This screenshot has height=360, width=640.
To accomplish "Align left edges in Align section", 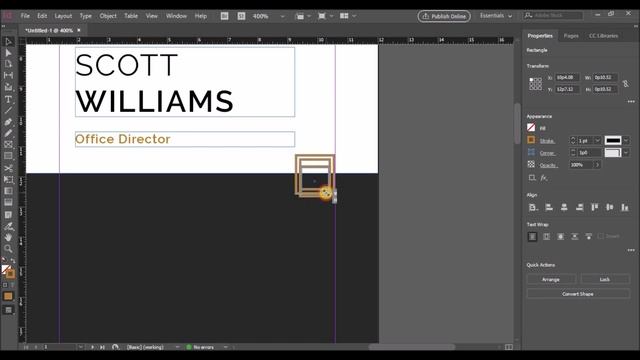I will (x=549, y=207).
